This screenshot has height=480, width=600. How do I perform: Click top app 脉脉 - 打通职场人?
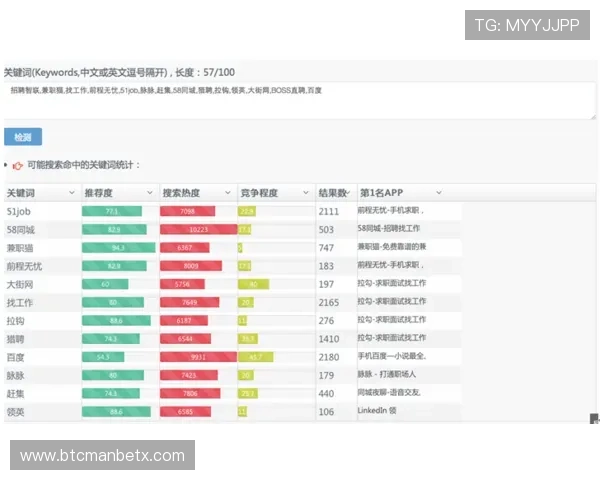(x=387, y=374)
